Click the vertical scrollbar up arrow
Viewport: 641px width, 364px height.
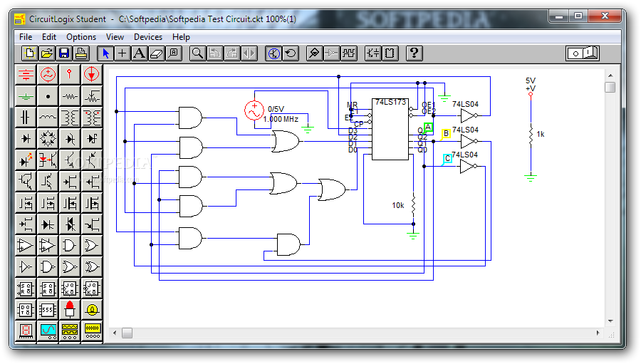[x=610, y=76]
